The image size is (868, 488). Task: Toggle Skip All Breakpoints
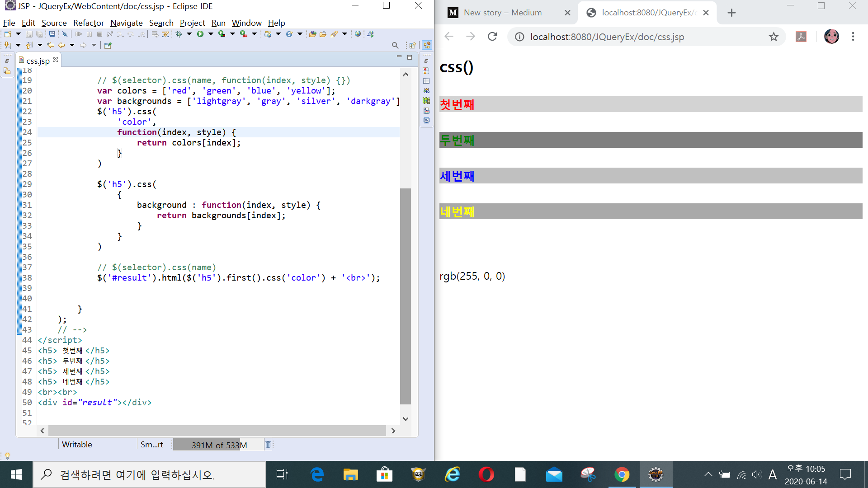point(65,34)
